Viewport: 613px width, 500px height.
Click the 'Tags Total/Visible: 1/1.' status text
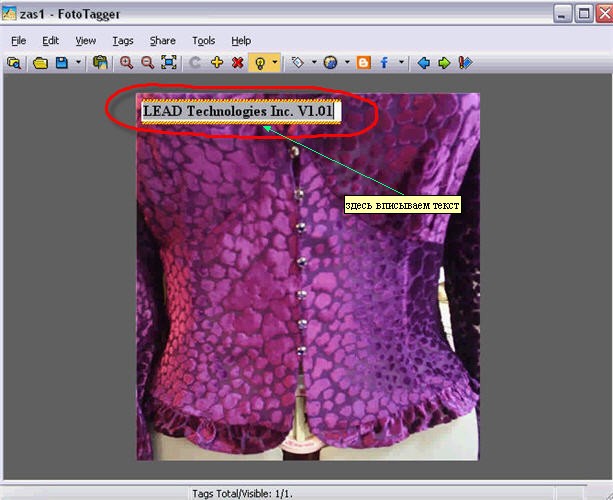242,494
